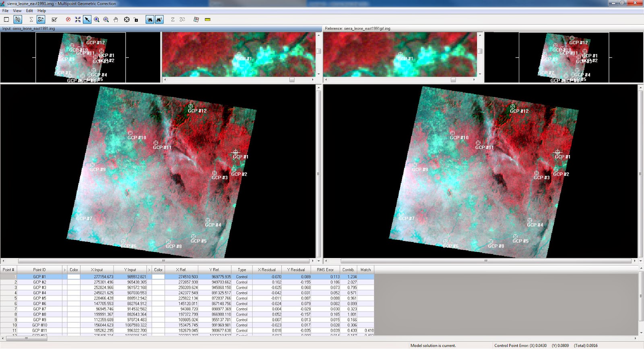Image resolution: width=644 pixels, height=349 pixels.
Task: Toggle the automatic GCP editing mode icon
Action: [x=18, y=19]
